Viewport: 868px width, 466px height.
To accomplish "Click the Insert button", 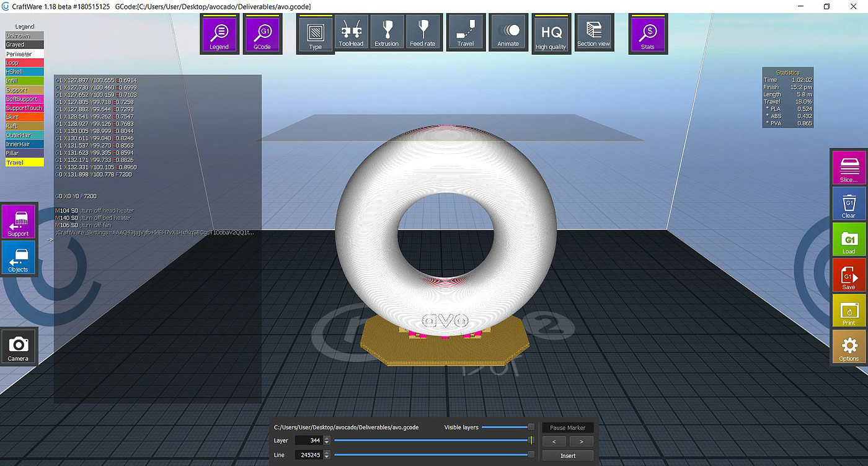I will (x=568, y=455).
